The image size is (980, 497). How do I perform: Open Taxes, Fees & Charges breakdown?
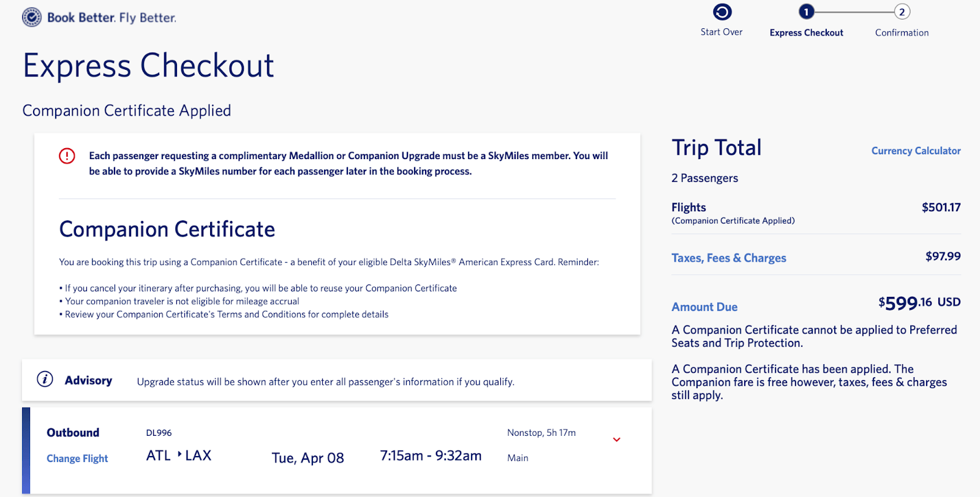[728, 258]
